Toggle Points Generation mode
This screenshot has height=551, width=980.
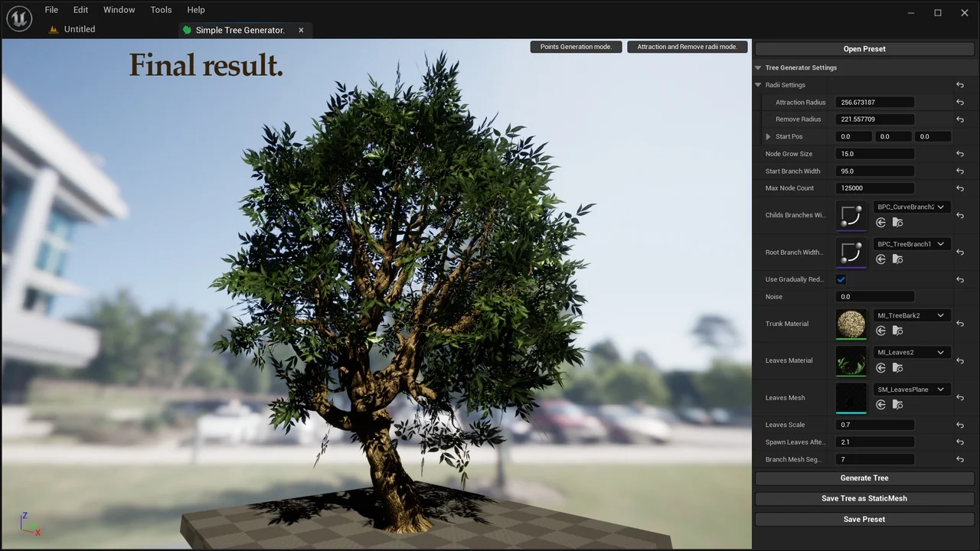(576, 47)
